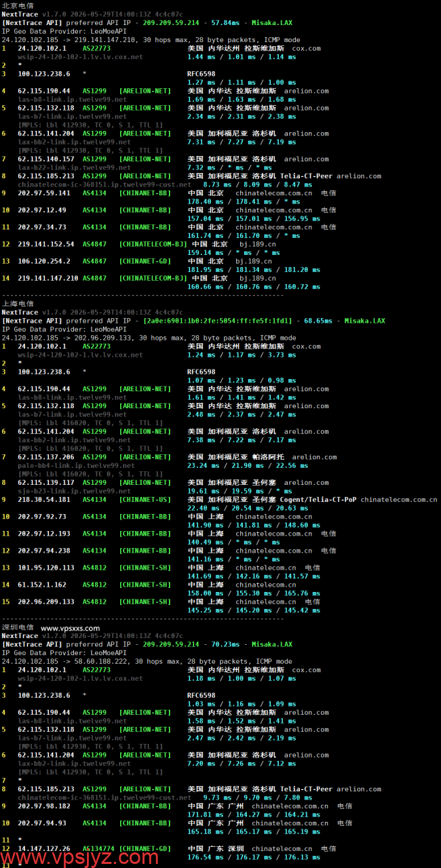Click hostname lax-b22-link.ip.twelve99.net
Screen dimensions: 441x868
click(74, 167)
